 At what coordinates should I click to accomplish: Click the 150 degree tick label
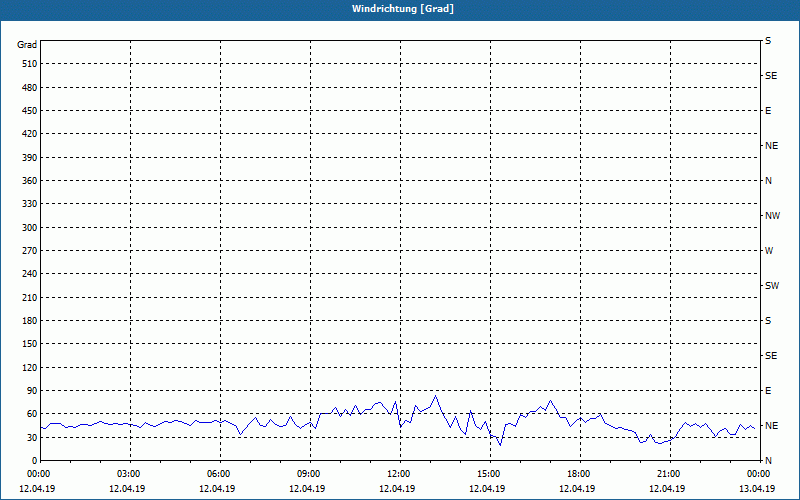(x=28, y=344)
